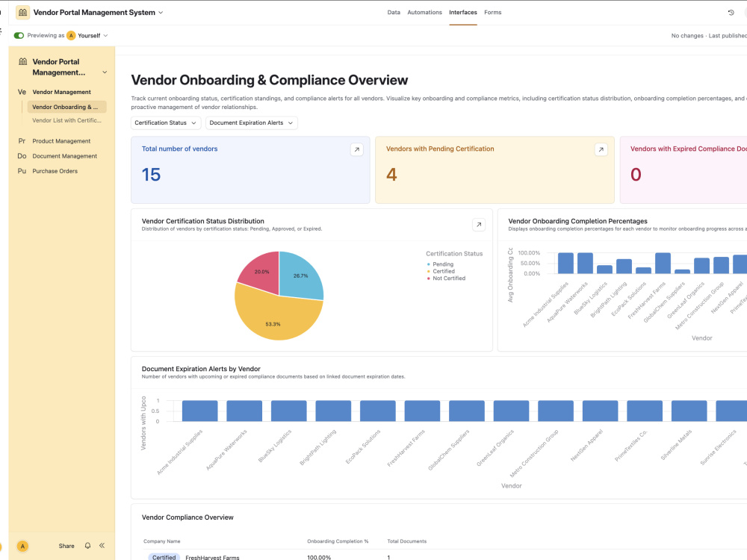Click the 15 total vendors value
Screen dimensions: 747x560
pyautogui.click(x=151, y=175)
